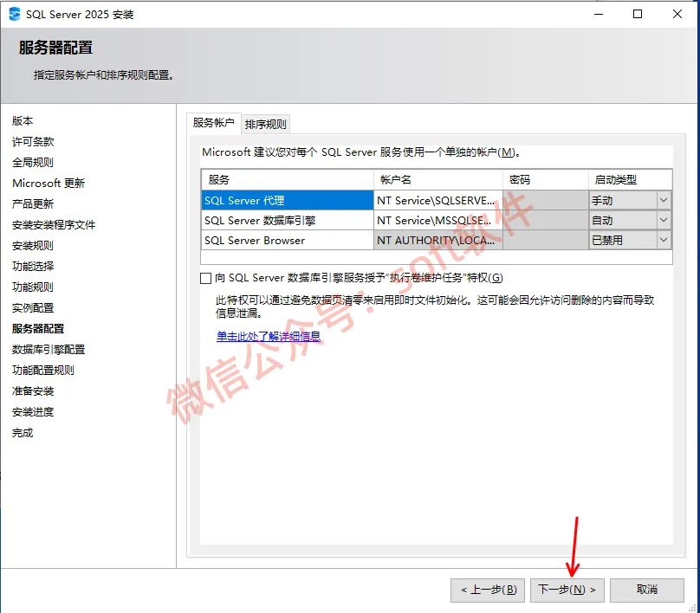Select the Microsoft 更新 step in the sidebar
Image resolution: width=700 pixels, height=613 pixels.
[49, 184]
